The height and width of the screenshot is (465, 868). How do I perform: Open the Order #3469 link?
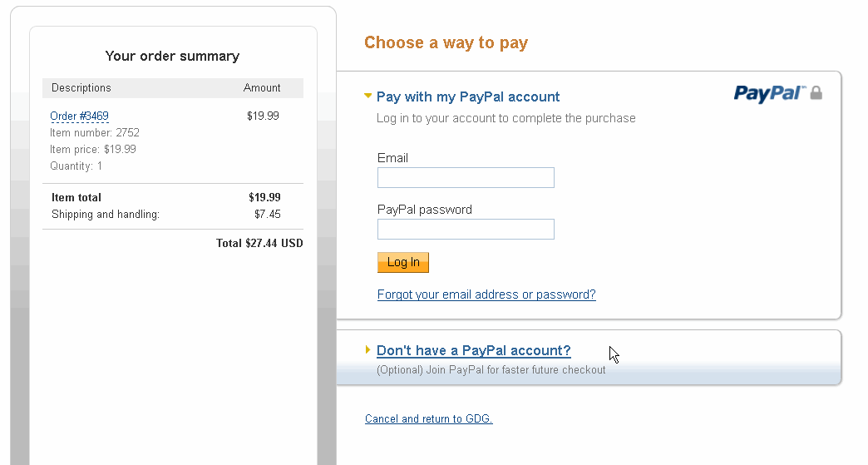[79, 116]
